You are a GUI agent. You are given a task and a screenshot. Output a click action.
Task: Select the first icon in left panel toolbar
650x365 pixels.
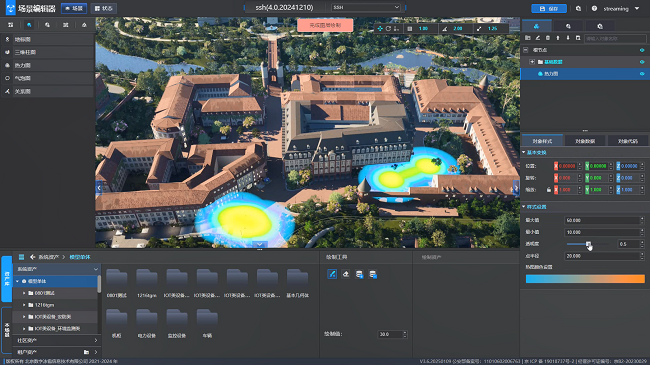click(10, 25)
